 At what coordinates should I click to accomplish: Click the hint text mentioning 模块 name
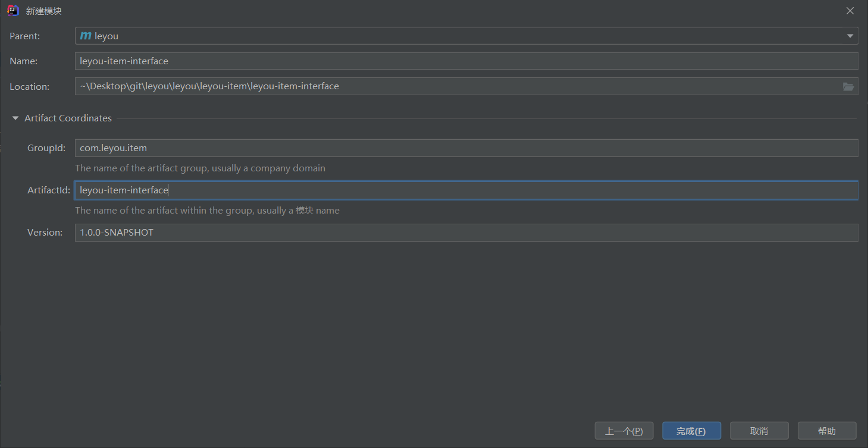pyautogui.click(x=208, y=211)
